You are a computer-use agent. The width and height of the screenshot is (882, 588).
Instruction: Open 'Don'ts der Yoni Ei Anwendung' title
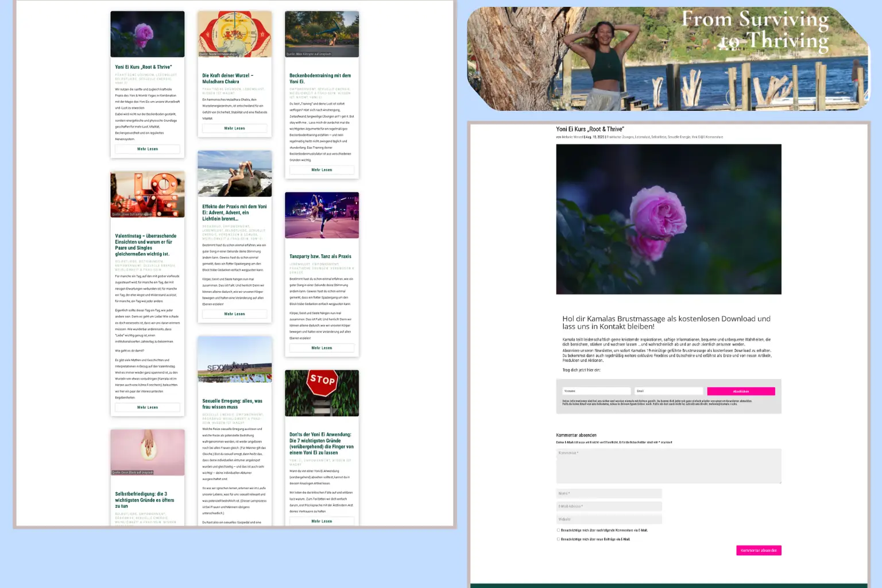(x=322, y=444)
